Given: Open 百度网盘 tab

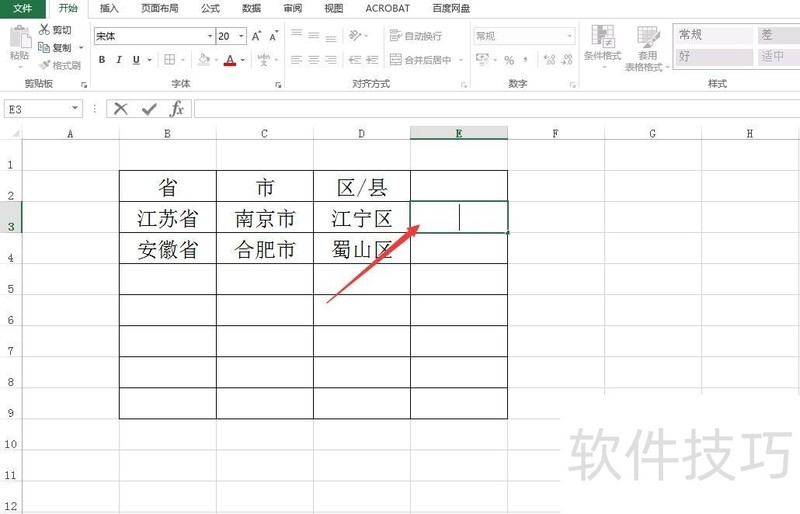Looking at the screenshot, I should (x=451, y=8).
